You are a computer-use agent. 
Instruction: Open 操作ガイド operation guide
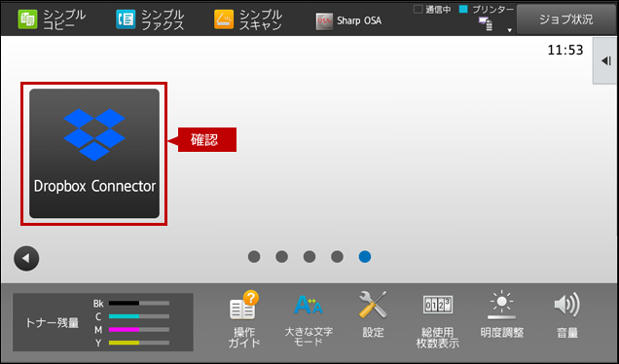click(244, 319)
